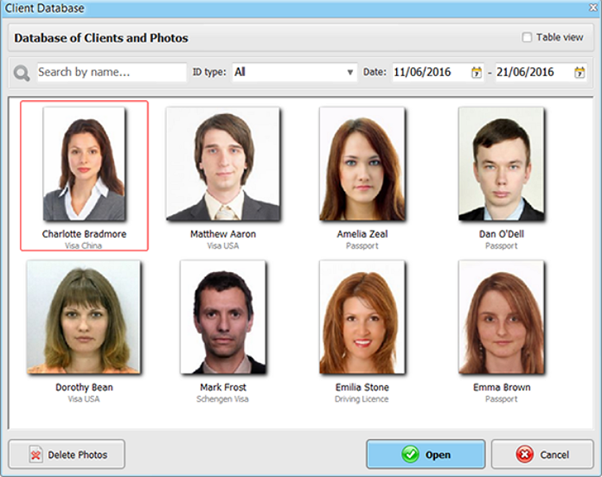Select Matthew Aaron's photo thumbnail
Screen dimensions: 602x477
click(x=222, y=164)
